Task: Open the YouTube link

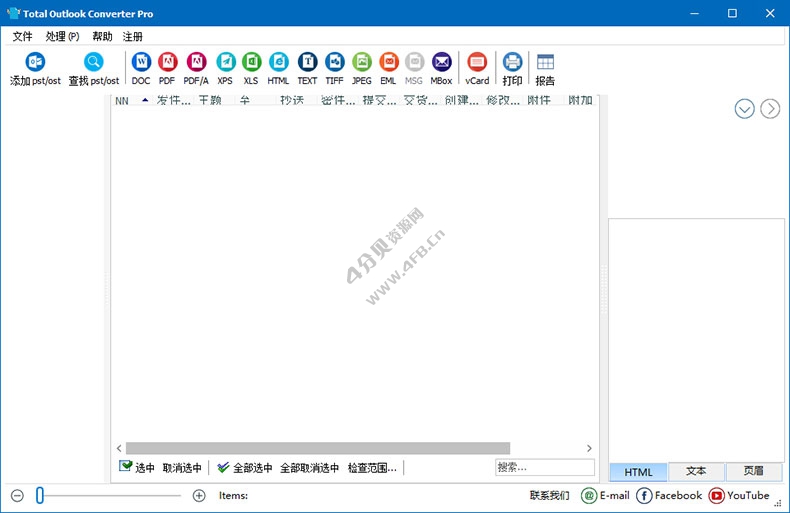Action: [x=739, y=496]
